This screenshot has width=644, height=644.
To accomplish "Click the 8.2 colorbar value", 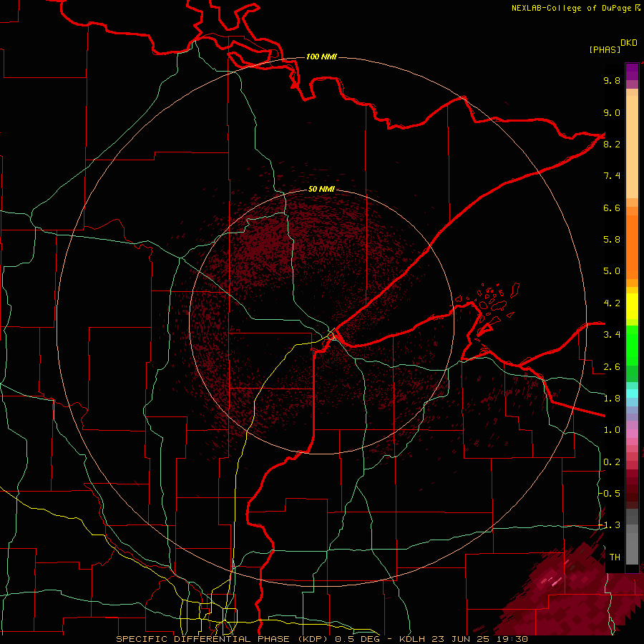I will point(612,144).
